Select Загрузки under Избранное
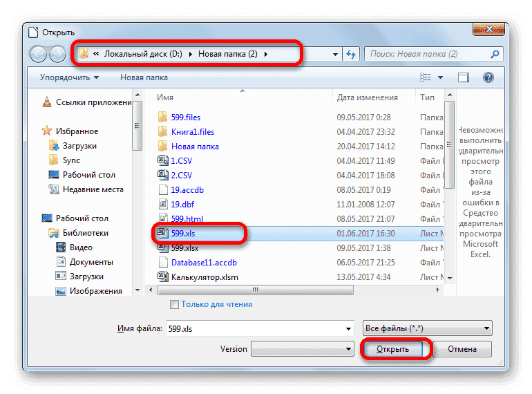 (x=79, y=146)
